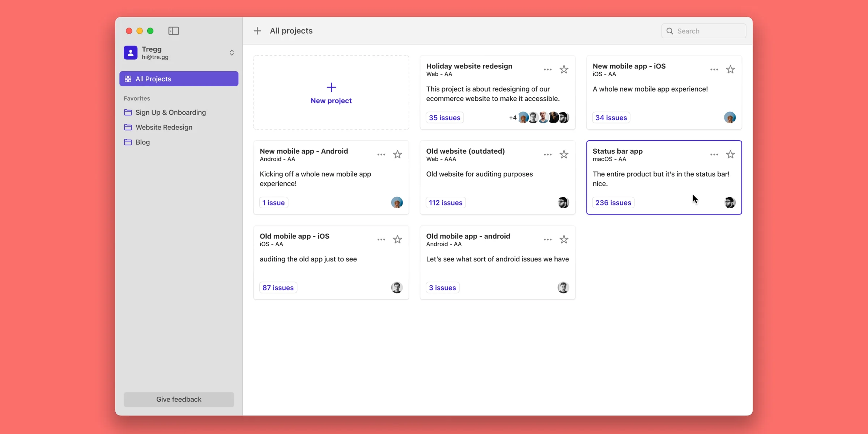Image resolution: width=868 pixels, height=434 pixels.
Task: Click the Give feedback button
Action: (179, 399)
